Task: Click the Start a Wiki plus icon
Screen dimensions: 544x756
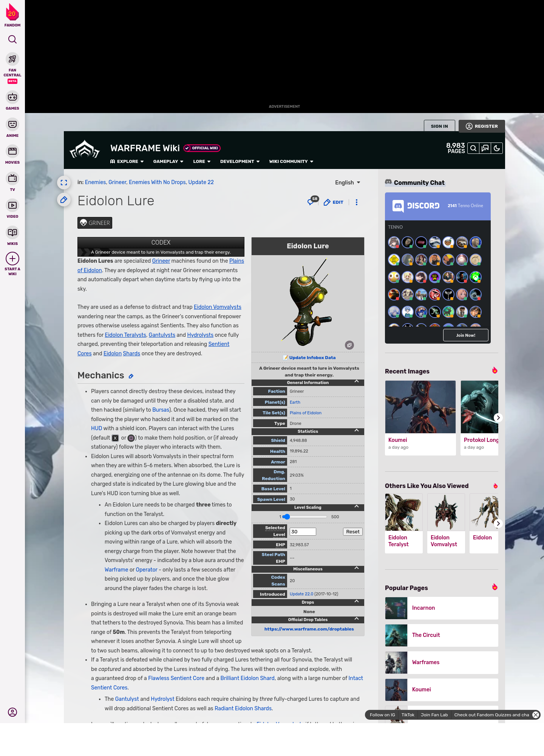Action: 12,259
